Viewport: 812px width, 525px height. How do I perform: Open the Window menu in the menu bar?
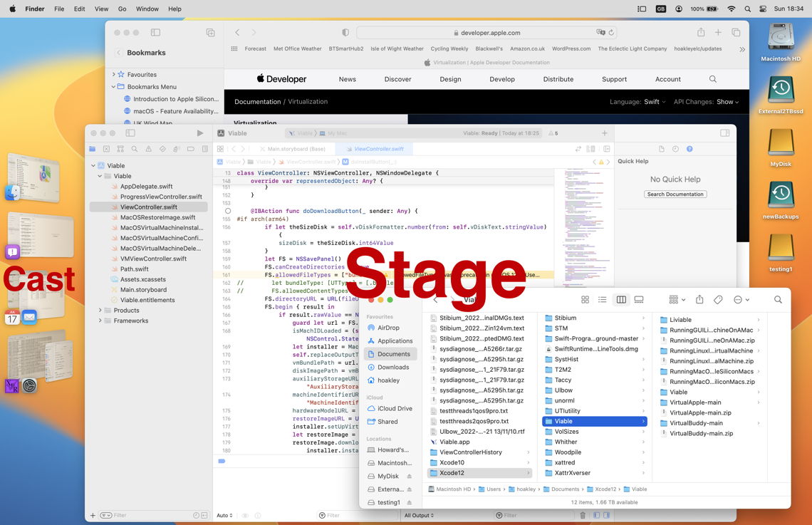147,9
